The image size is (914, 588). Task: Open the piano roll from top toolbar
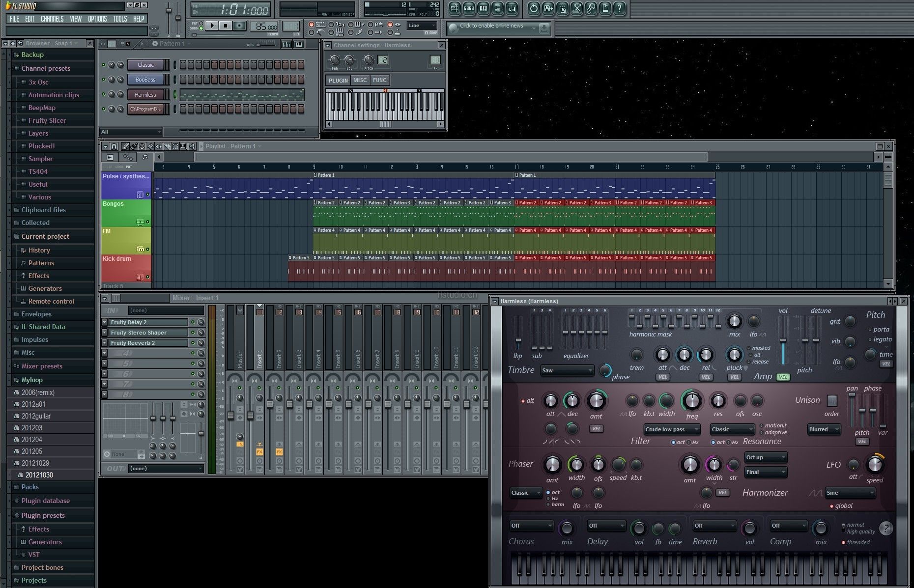[x=484, y=8]
